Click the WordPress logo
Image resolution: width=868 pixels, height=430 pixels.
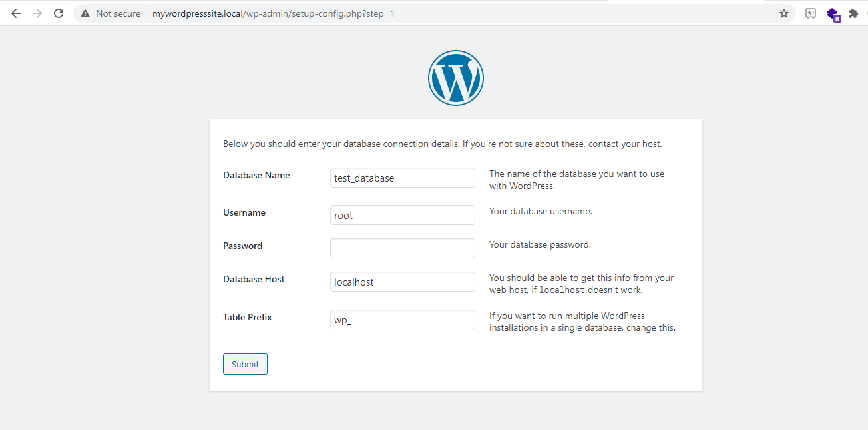point(456,78)
